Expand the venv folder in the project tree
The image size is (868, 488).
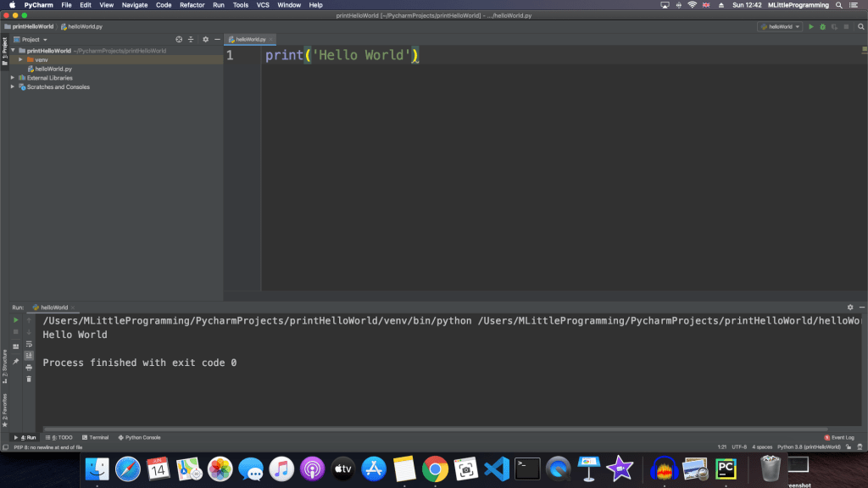pos(20,59)
